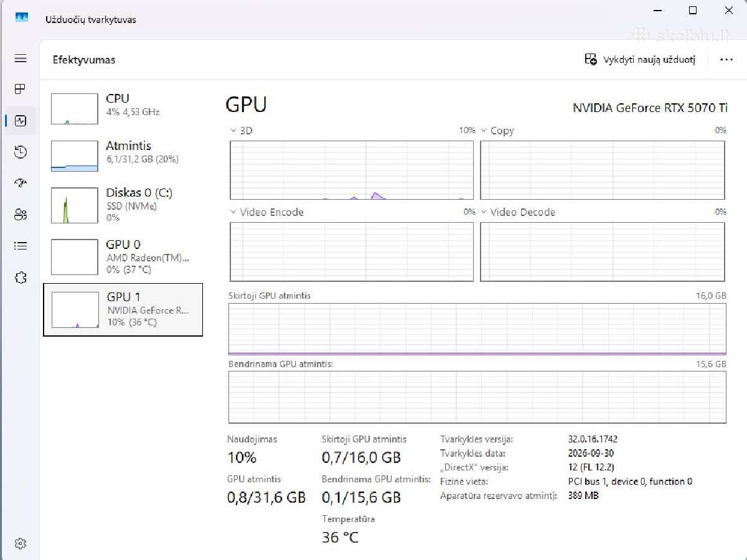Viewport: 747px width, 560px height.
Task: Select GPU 0 AMD Radeon item
Action: click(123, 257)
